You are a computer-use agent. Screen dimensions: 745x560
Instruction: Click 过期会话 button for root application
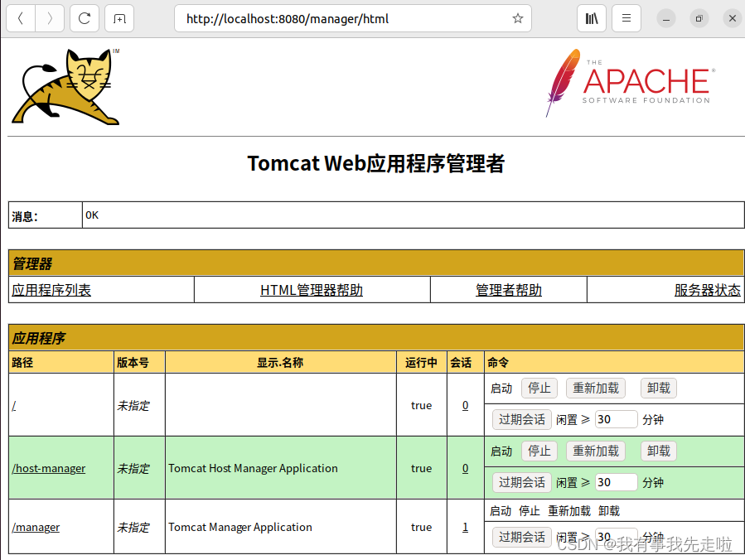pos(522,419)
